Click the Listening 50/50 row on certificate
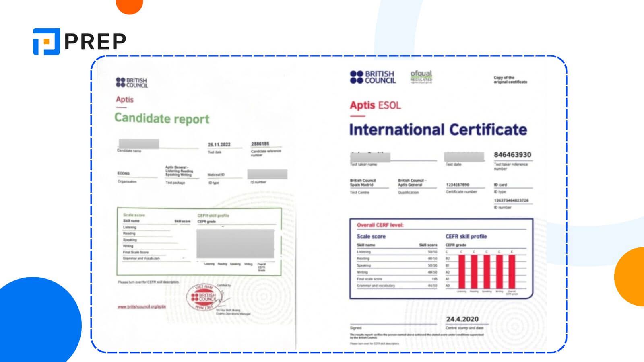The width and height of the screenshot is (644, 362). point(397,252)
